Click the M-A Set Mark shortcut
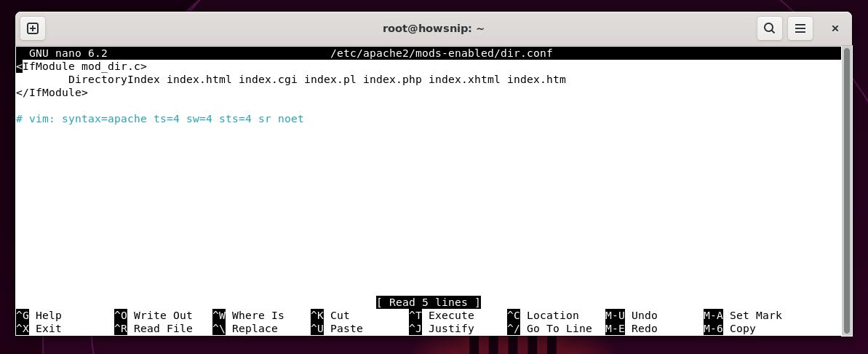This screenshot has height=354, width=868. pos(743,315)
